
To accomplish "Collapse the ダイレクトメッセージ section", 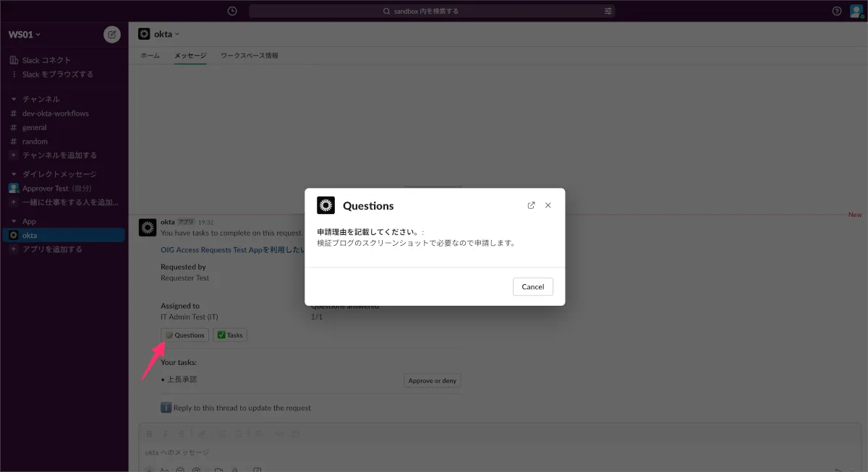I will tap(14, 174).
